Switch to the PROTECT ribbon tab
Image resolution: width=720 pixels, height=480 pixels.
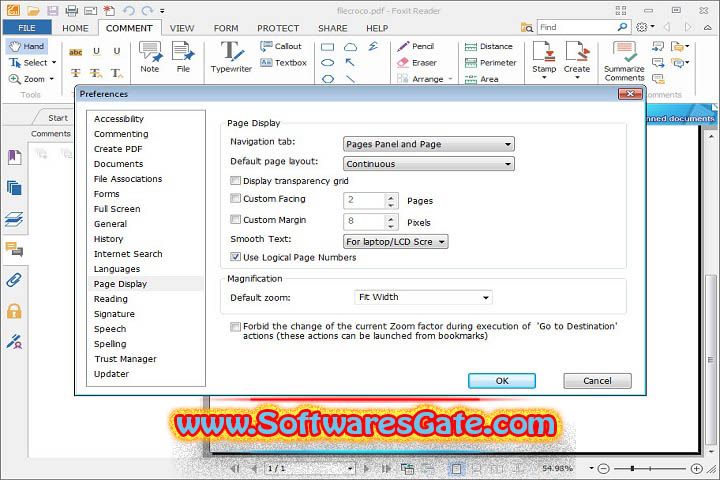[278, 28]
